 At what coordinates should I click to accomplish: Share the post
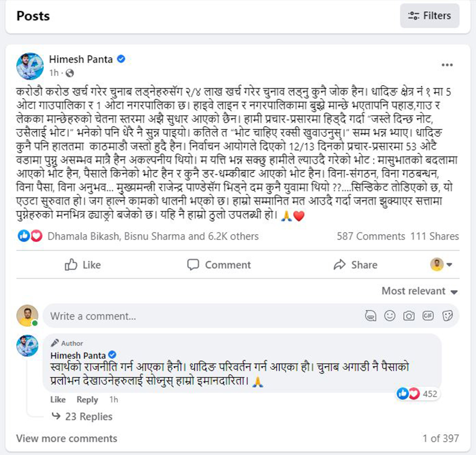[x=355, y=265]
